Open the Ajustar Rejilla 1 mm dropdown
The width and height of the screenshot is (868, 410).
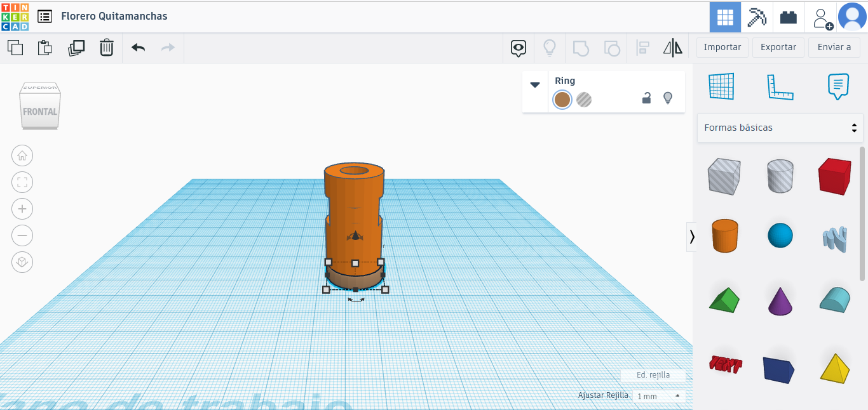(x=660, y=396)
